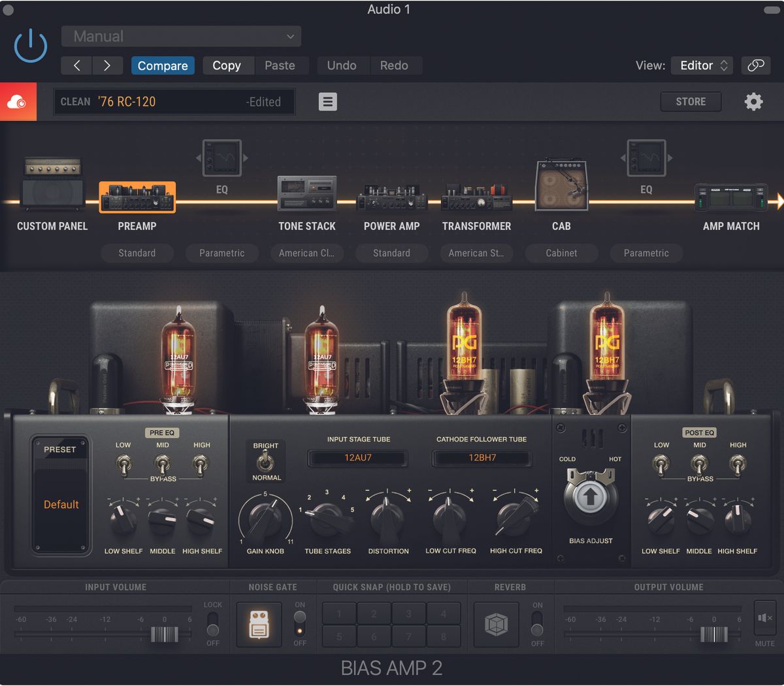Click the STORE button
This screenshot has width=784, height=686.
[691, 101]
